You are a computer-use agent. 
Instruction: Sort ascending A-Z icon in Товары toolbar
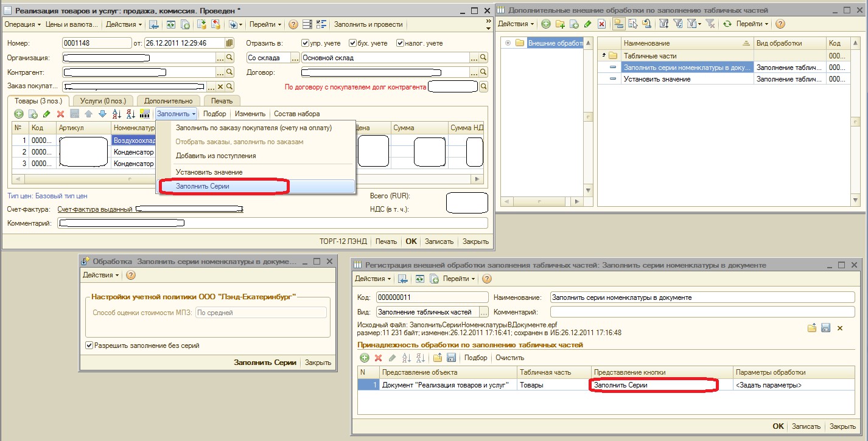pyautogui.click(x=117, y=114)
